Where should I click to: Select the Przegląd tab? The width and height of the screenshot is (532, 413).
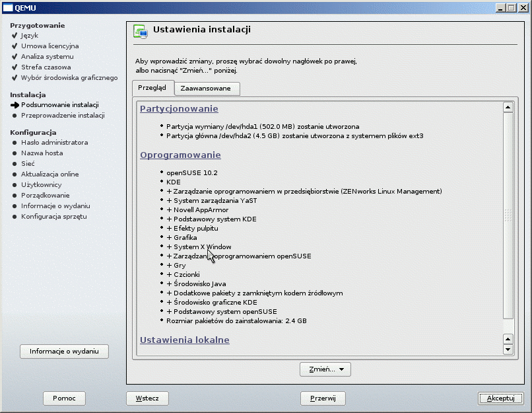152,88
